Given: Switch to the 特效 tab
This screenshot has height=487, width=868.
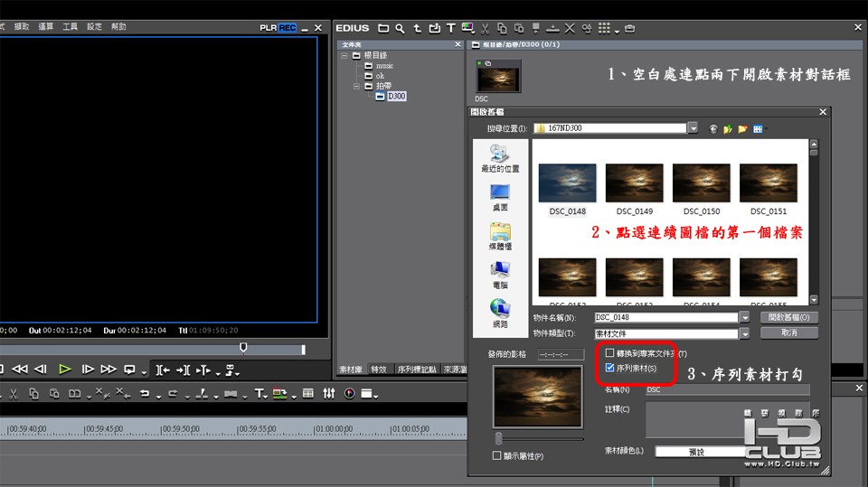Looking at the screenshot, I should click(x=379, y=370).
